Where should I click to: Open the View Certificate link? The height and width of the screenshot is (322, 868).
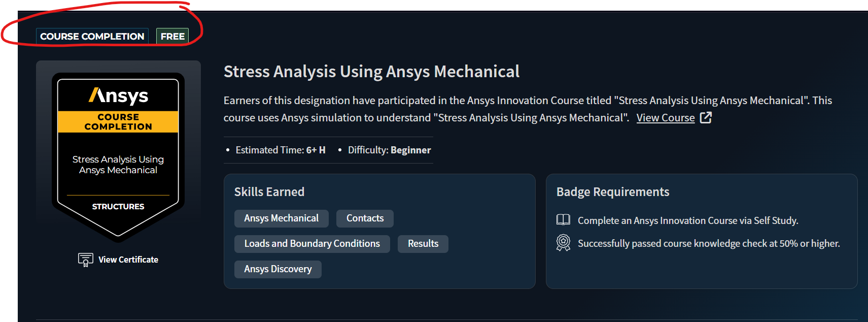[128, 260]
